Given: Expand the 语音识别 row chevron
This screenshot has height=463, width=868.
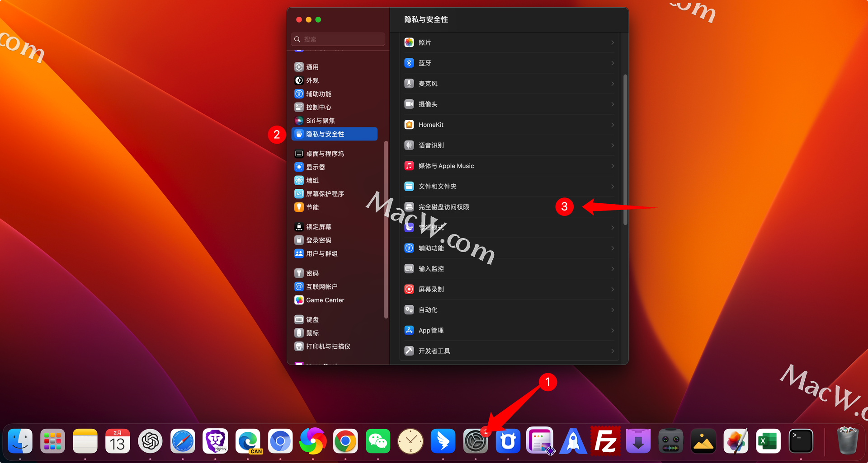Looking at the screenshot, I should (x=613, y=145).
